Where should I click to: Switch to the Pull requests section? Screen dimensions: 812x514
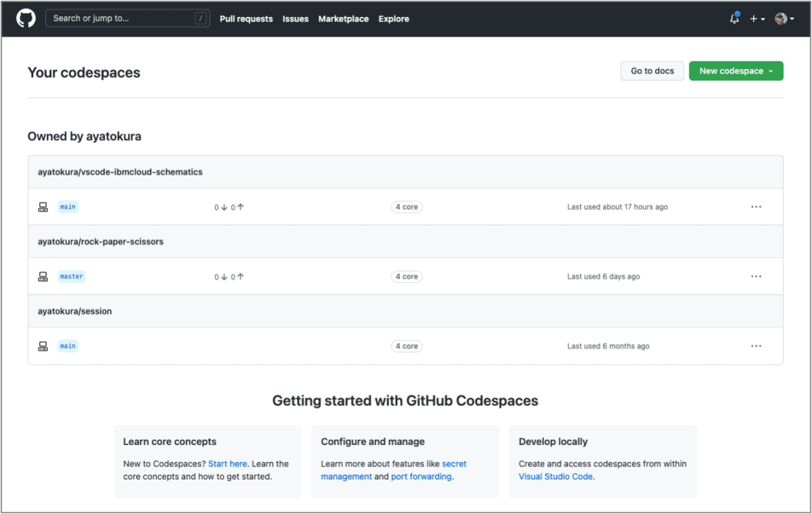[246, 19]
